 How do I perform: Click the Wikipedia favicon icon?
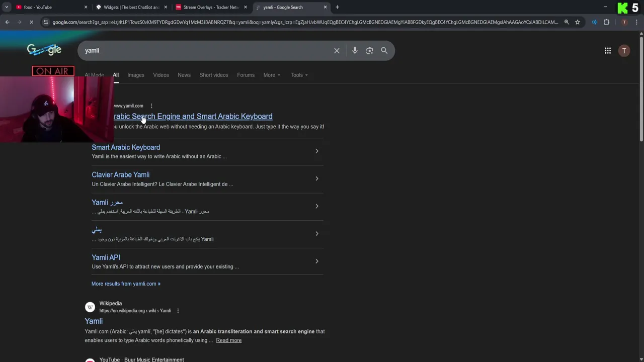(x=90, y=307)
